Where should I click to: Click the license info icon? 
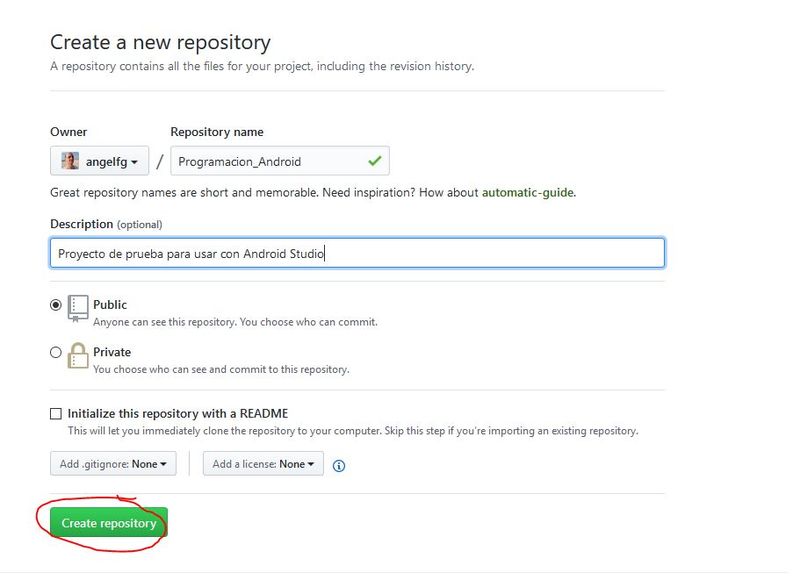point(339,465)
